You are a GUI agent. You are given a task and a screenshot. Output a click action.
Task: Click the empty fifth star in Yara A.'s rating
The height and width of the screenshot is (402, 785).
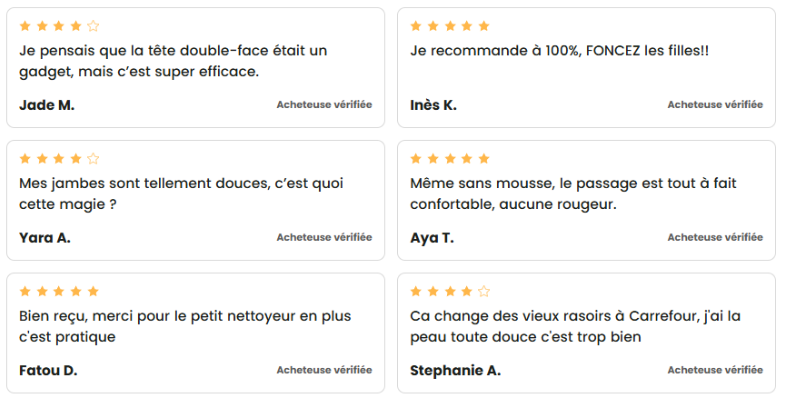click(x=93, y=159)
